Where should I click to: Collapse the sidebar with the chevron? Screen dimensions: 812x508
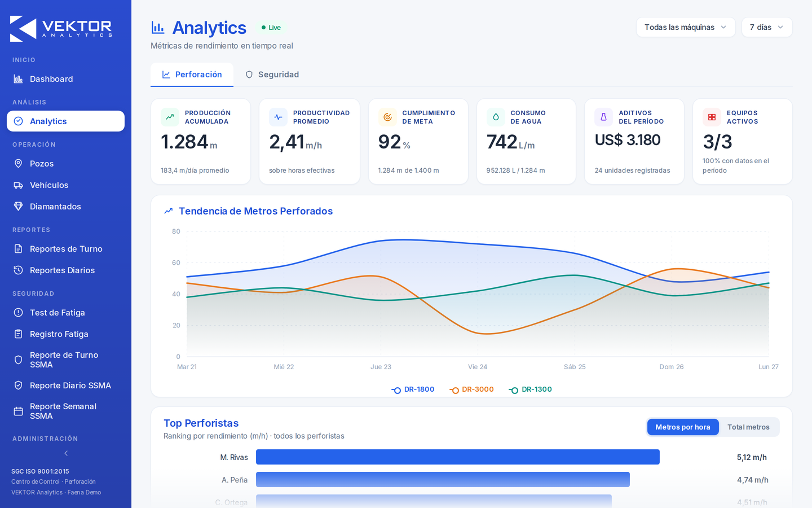coord(66,453)
